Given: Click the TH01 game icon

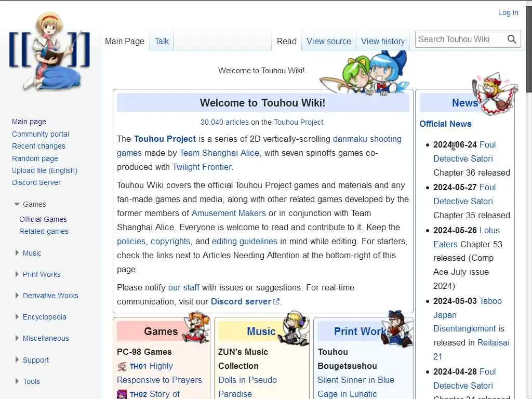Looking at the screenshot, I should click(122, 366).
